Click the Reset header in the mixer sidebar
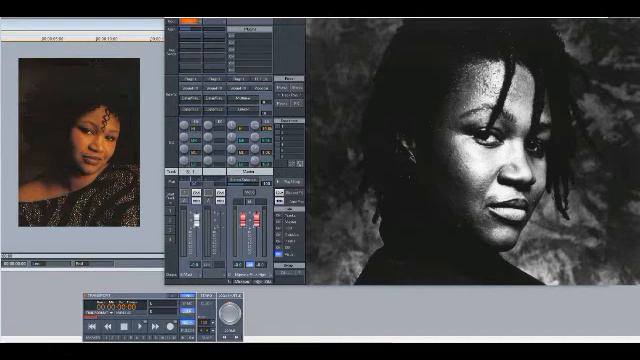 point(289,78)
